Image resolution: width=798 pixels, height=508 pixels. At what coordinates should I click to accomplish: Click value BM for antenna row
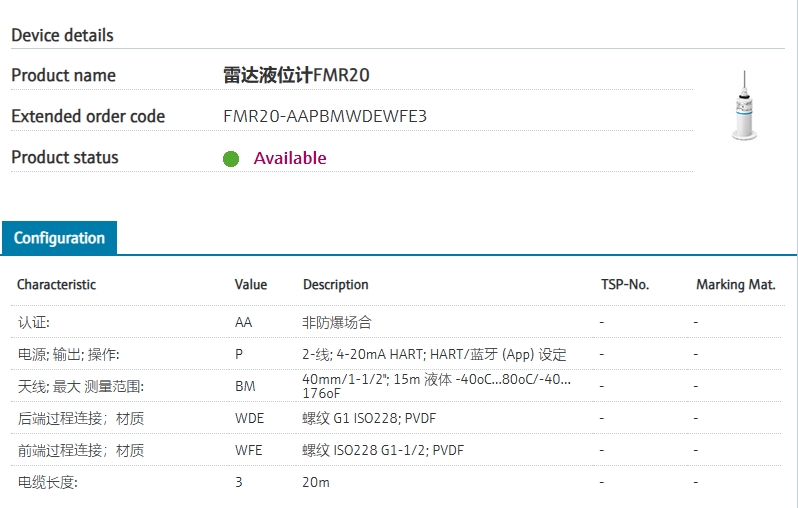coord(244,386)
